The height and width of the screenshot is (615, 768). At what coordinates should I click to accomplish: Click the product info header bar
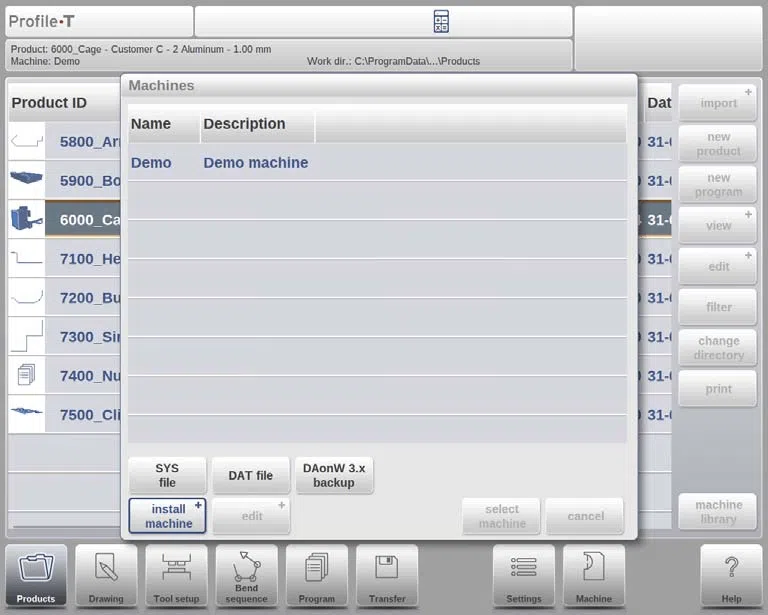click(x=288, y=55)
